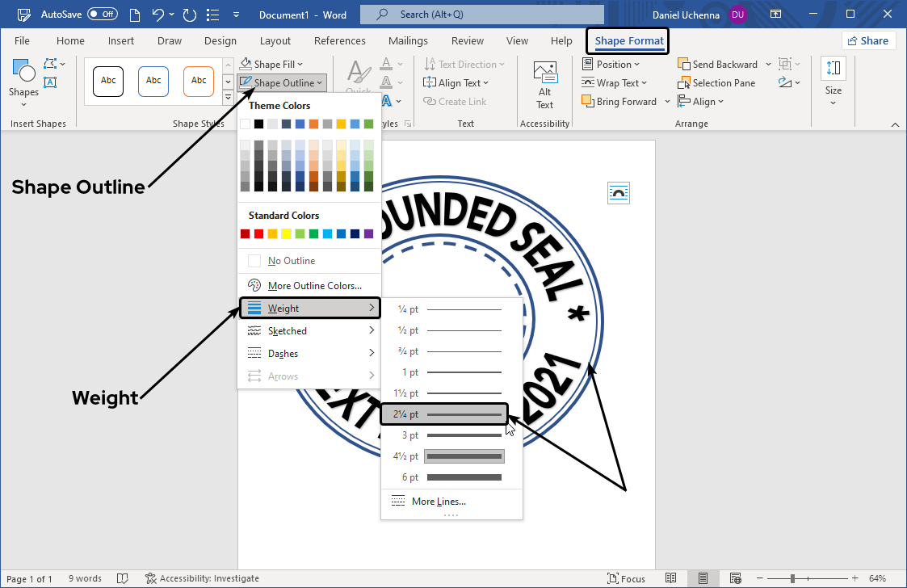Click the Search box in title bar
This screenshot has height=588, width=907.
pyautogui.click(x=481, y=15)
